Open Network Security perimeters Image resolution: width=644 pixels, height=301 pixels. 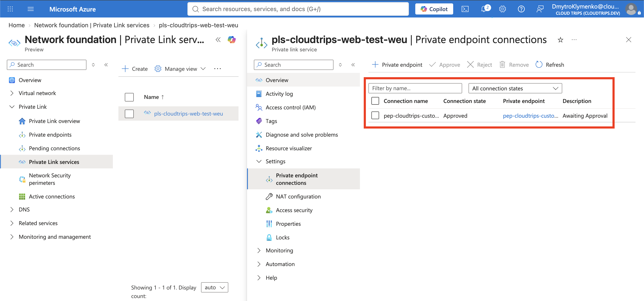pos(50,179)
